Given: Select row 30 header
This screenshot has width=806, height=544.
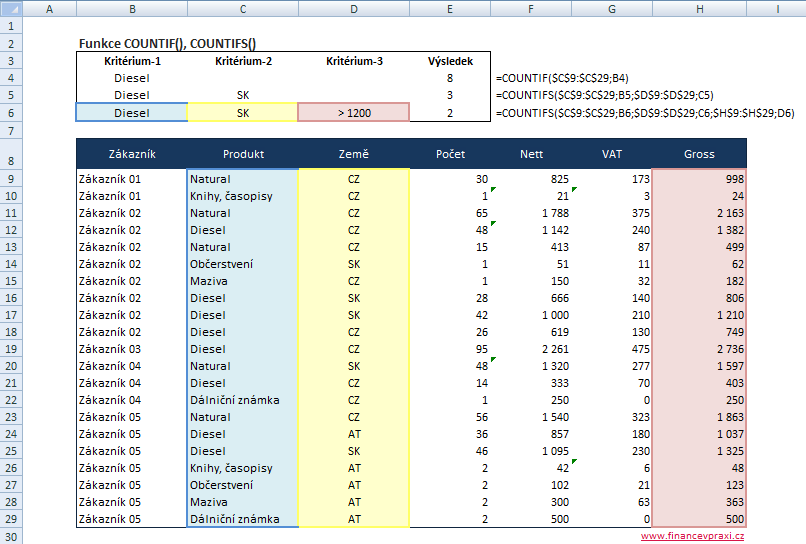Looking at the screenshot, I should [11, 536].
